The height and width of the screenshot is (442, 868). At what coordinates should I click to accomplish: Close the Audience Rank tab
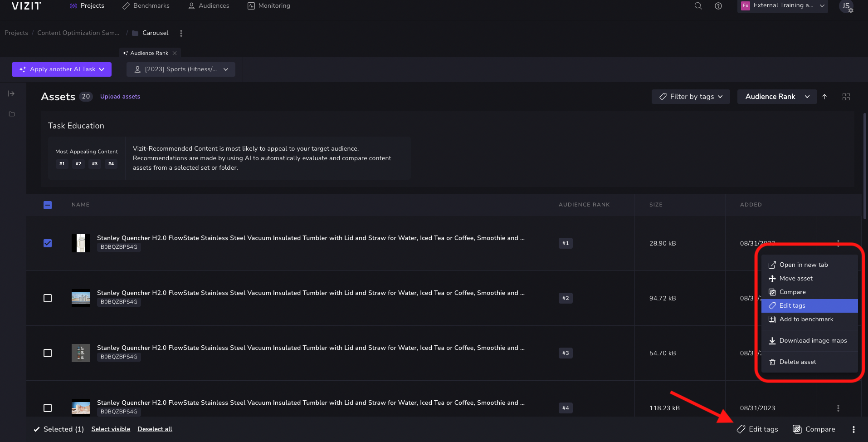[175, 53]
